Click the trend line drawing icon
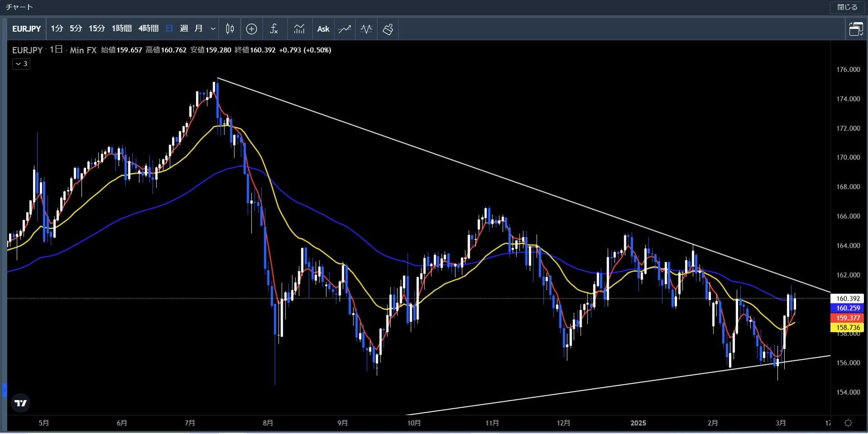Image resolution: width=868 pixels, height=434 pixels. tap(345, 29)
